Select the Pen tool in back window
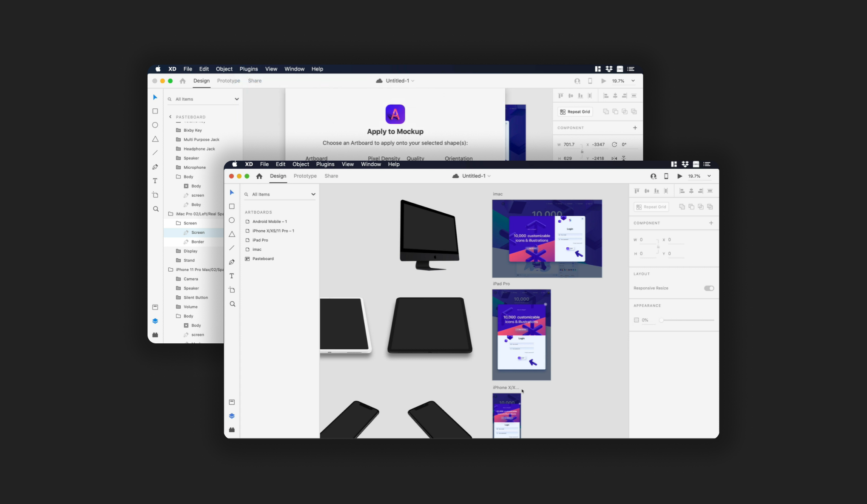The width and height of the screenshot is (867, 504). point(155,167)
